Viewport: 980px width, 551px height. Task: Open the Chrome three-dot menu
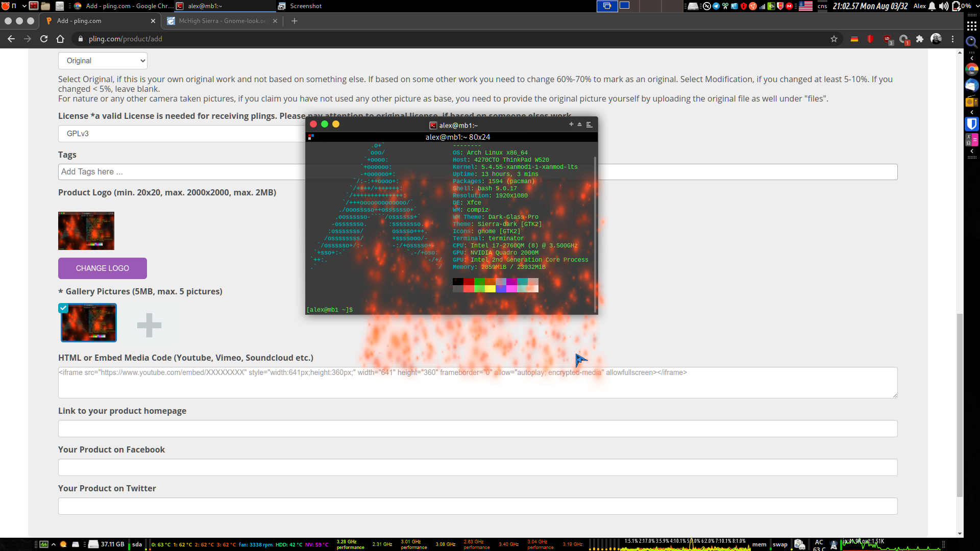[952, 39]
